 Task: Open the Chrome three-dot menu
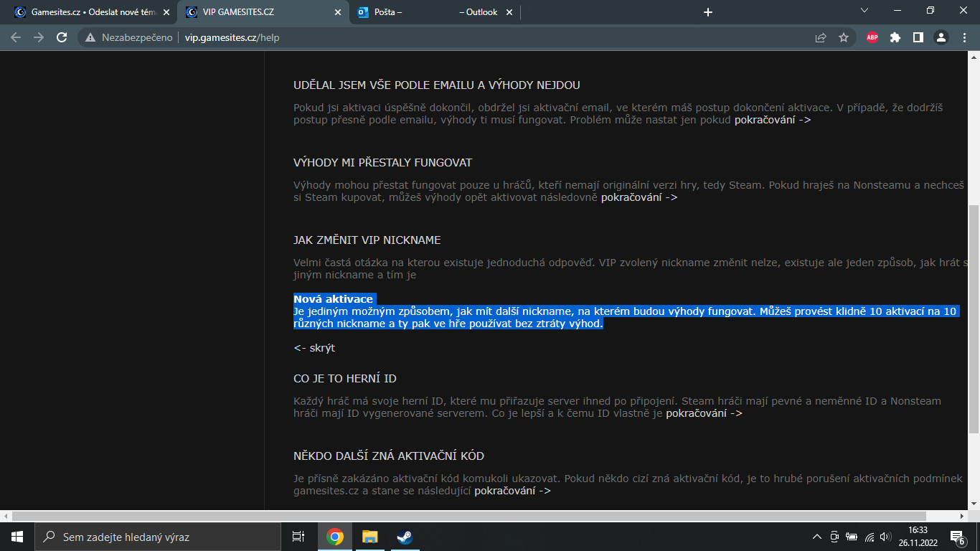click(964, 37)
